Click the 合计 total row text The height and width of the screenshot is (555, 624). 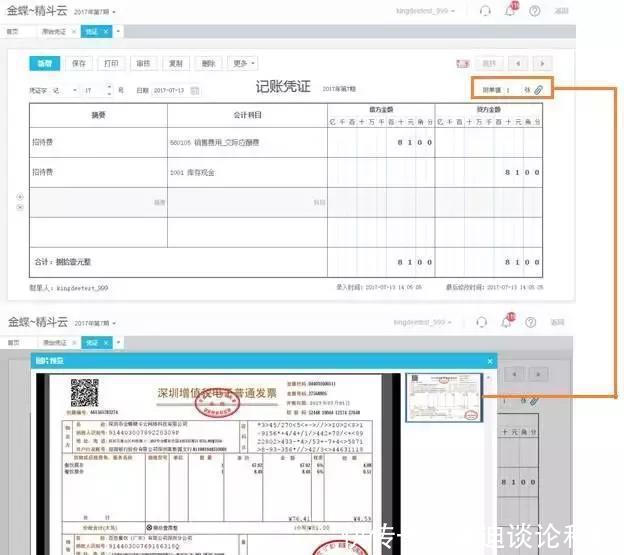[x=63, y=262]
